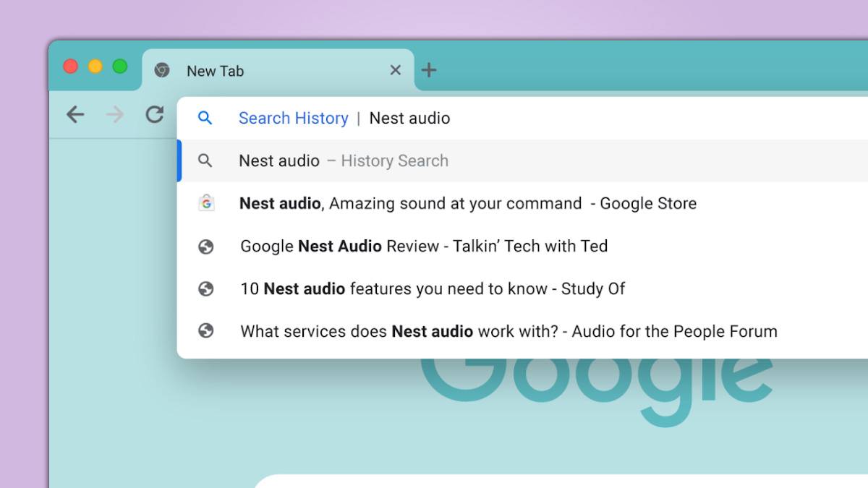Select the Chrome logo favicon on the New Tab

[161, 71]
